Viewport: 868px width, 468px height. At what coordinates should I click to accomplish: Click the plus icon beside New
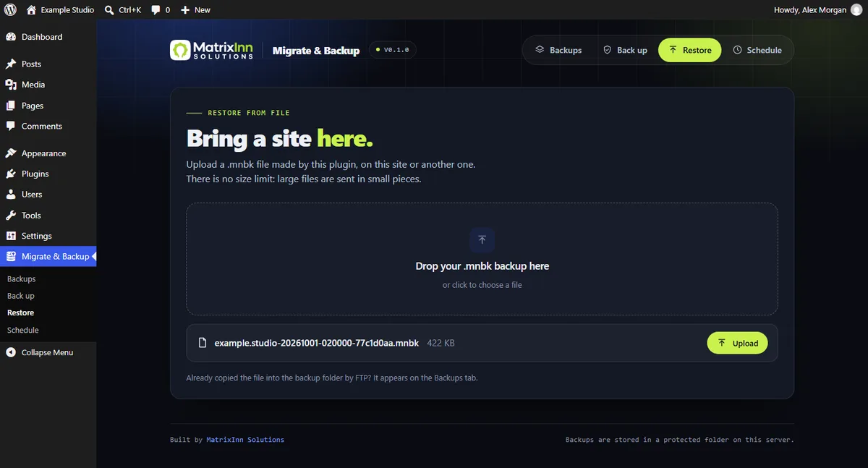(185, 10)
